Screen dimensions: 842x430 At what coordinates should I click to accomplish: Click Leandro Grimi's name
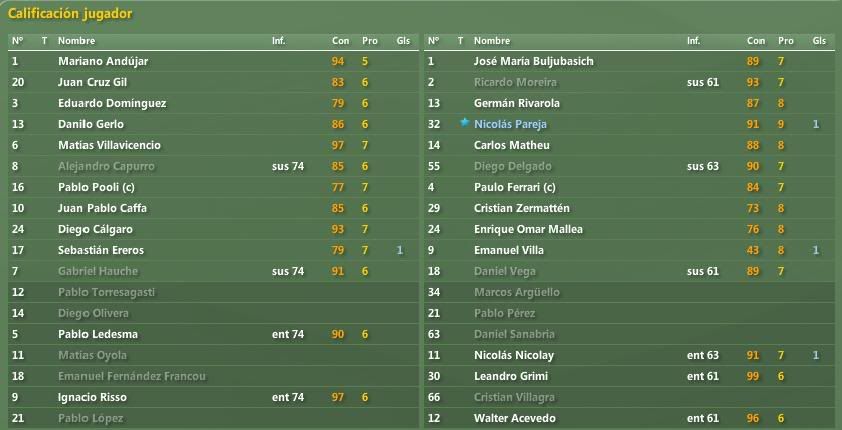coord(511,376)
